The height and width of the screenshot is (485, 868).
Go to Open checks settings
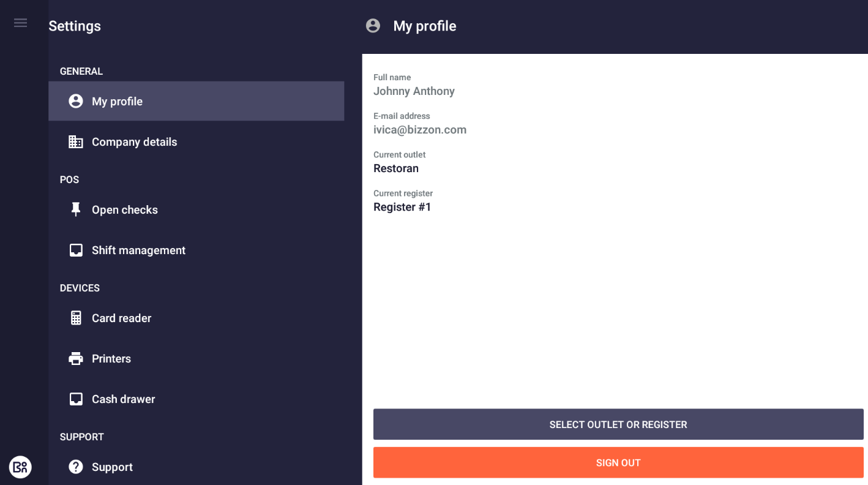(x=196, y=209)
